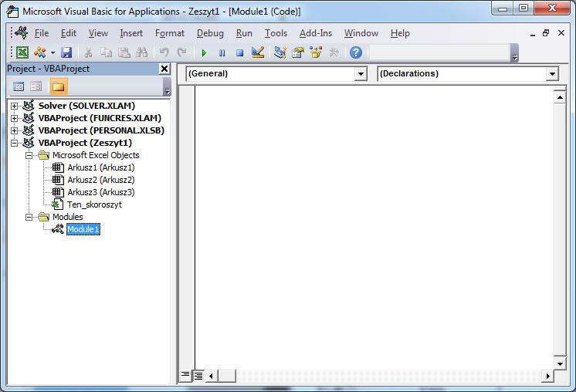This screenshot has width=576, height=392.
Task: Open the (General) object dropdown
Action: click(x=361, y=74)
